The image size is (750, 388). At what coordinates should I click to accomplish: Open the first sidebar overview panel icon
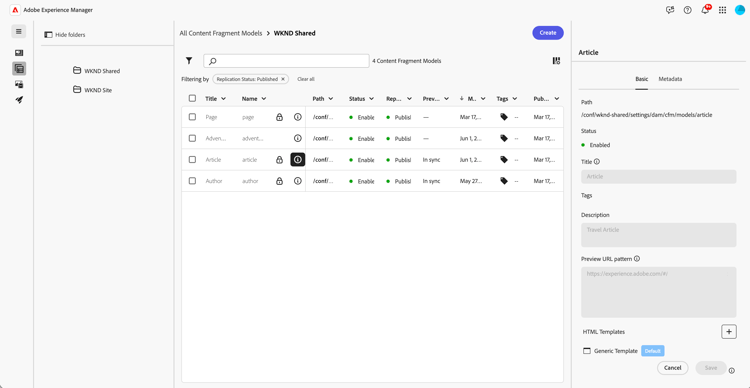tap(19, 53)
